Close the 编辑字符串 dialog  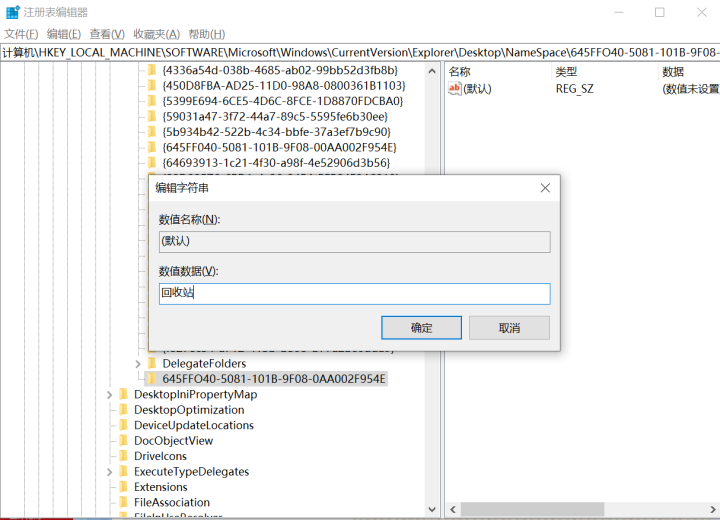[x=545, y=188]
